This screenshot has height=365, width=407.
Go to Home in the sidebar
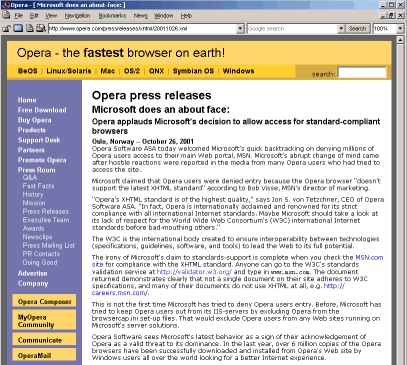27,100
